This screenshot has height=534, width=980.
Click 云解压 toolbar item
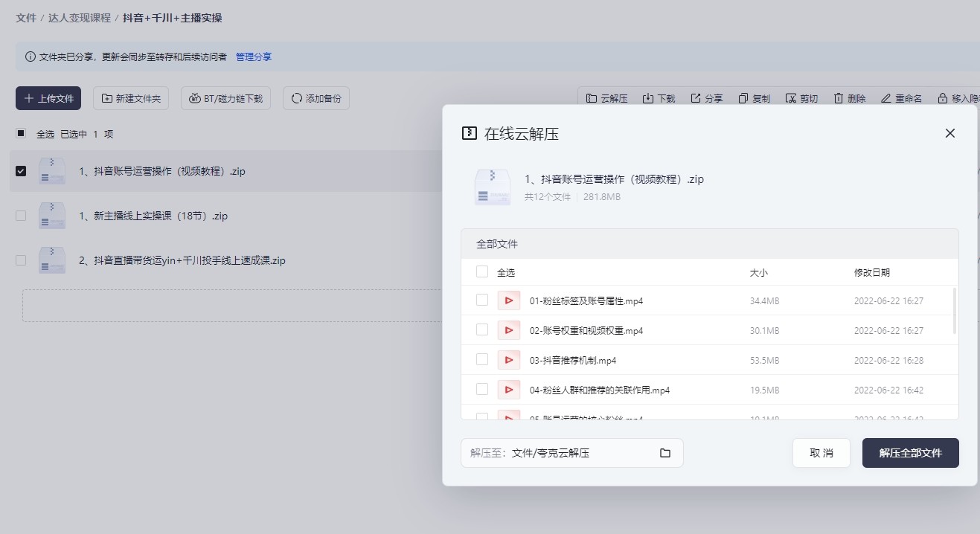(607, 98)
